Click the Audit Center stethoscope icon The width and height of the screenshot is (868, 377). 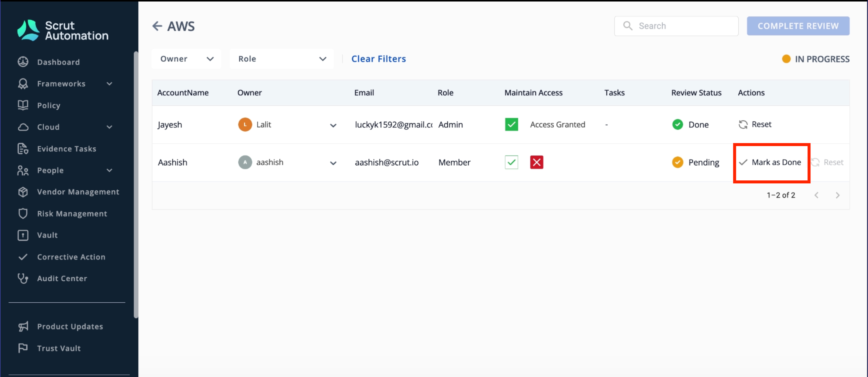[23, 278]
